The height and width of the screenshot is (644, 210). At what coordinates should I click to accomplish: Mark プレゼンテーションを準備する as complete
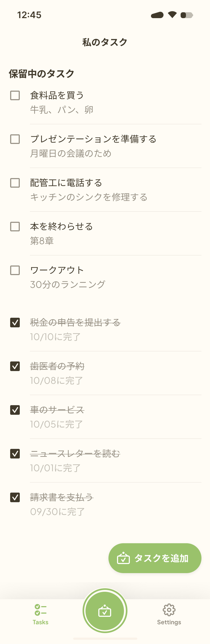(15, 139)
